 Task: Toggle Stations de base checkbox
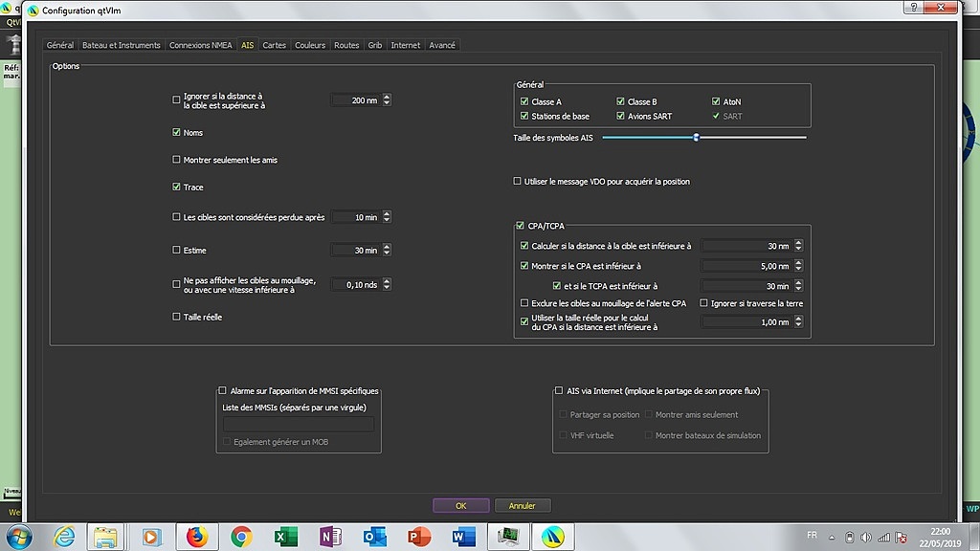pyautogui.click(x=524, y=116)
